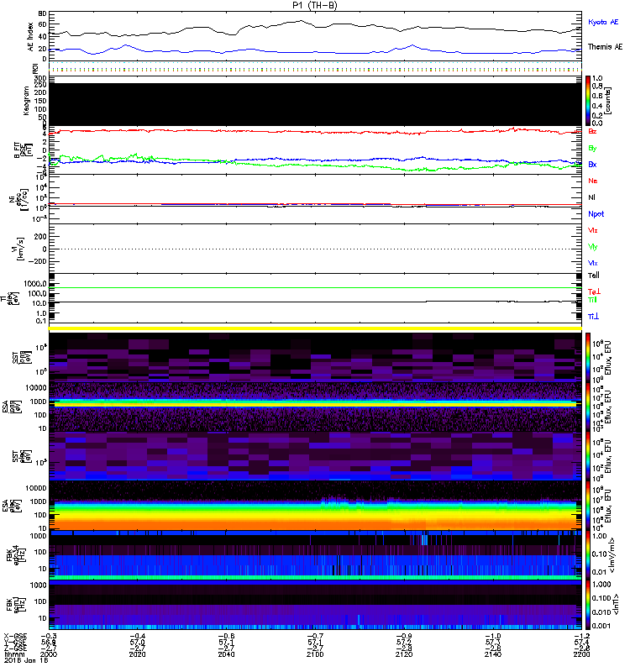Image resolution: width=630 pixels, height=672 pixels.
Task: Click the plot title P1 (TH-B)
Action: (x=314, y=5)
